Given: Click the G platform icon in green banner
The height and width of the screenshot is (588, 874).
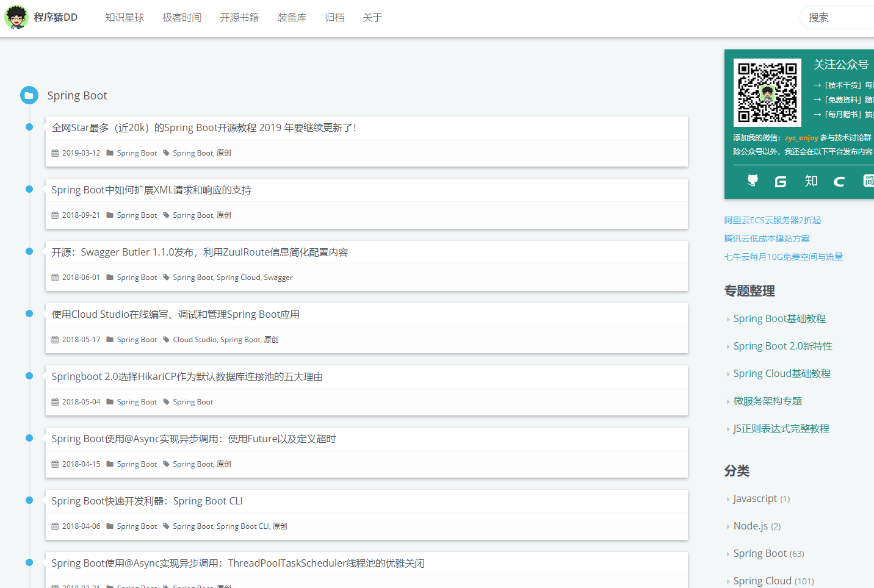Looking at the screenshot, I should click(781, 181).
